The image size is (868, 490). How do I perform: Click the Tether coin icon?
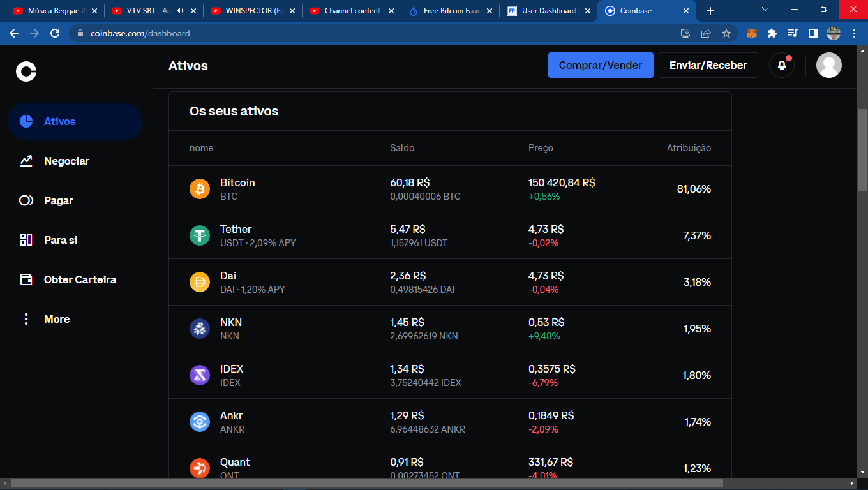click(200, 235)
